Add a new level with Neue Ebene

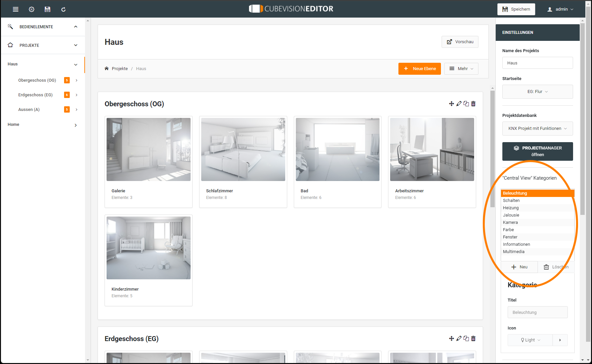click(x=420, y=69)
